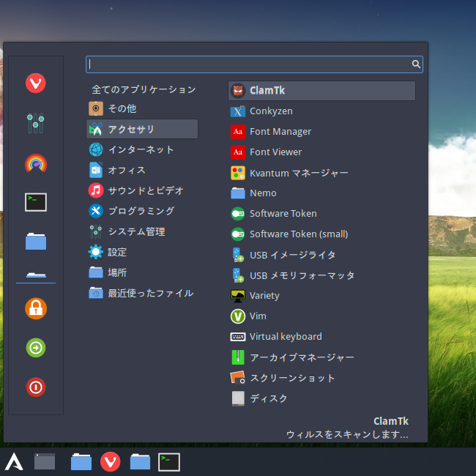Open Font Viewer

(x=321, y=152)
